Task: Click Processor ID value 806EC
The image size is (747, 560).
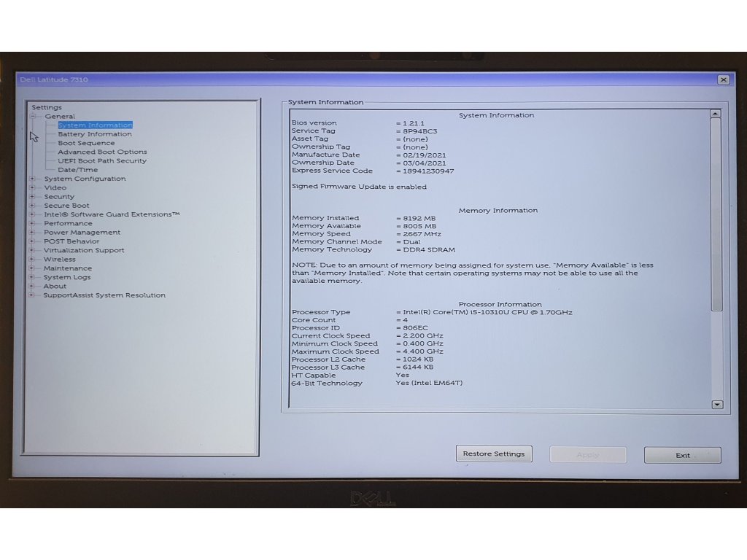Action: click(415, 327)
